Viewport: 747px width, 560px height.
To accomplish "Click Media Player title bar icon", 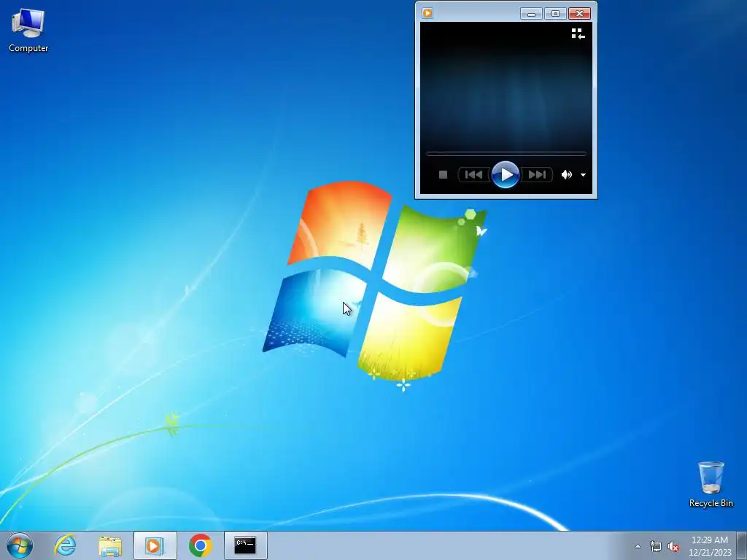I will (427, 13).
